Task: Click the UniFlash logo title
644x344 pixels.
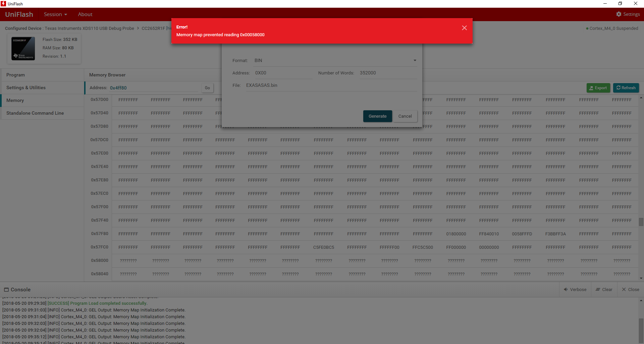Action: 19,14
